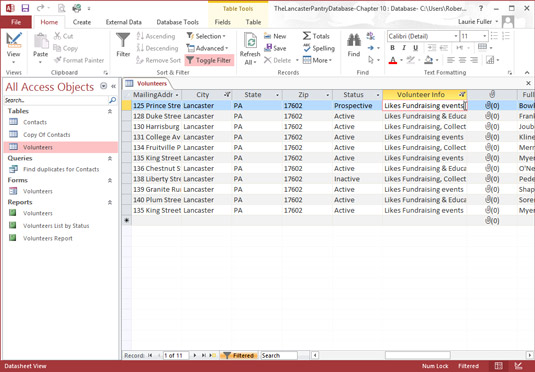The height and width of the screenshot is (372, 535).
Task: Click the Paste clipboard icon
Action: point(41,42)
